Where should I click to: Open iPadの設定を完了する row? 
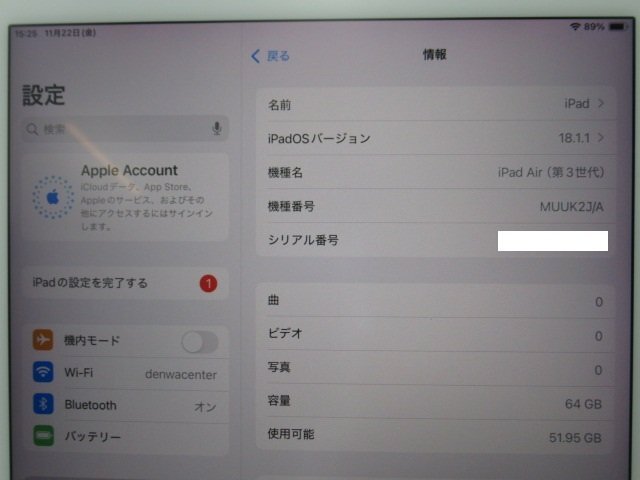[125, 283]
